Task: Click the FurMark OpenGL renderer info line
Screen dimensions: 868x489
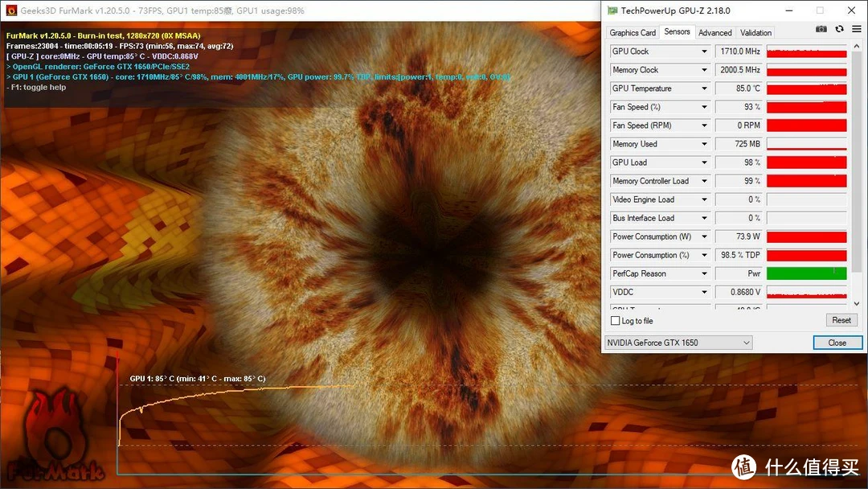Action: point(98,67)
